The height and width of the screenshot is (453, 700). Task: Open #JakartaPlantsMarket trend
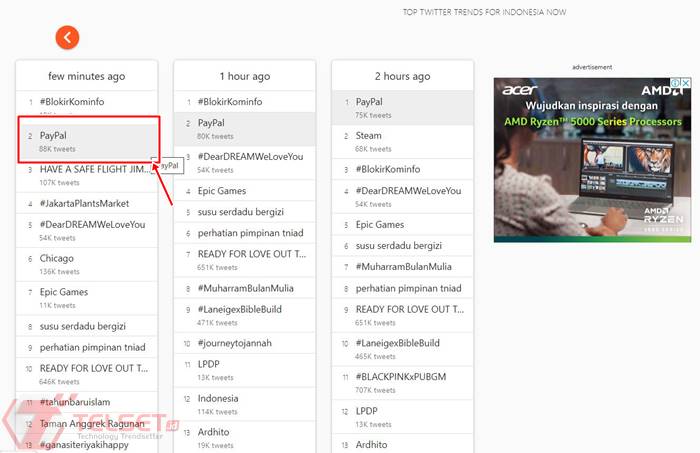point(87,204)
